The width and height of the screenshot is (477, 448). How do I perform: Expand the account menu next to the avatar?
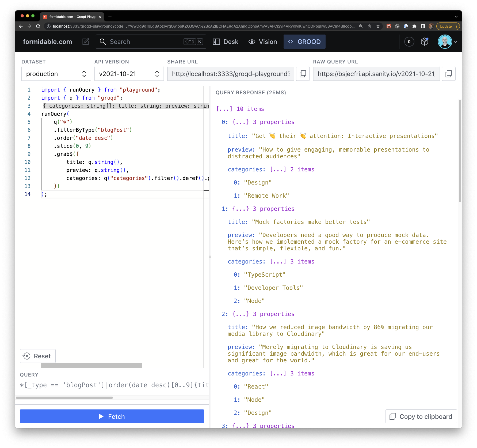[x=456, y=42]
